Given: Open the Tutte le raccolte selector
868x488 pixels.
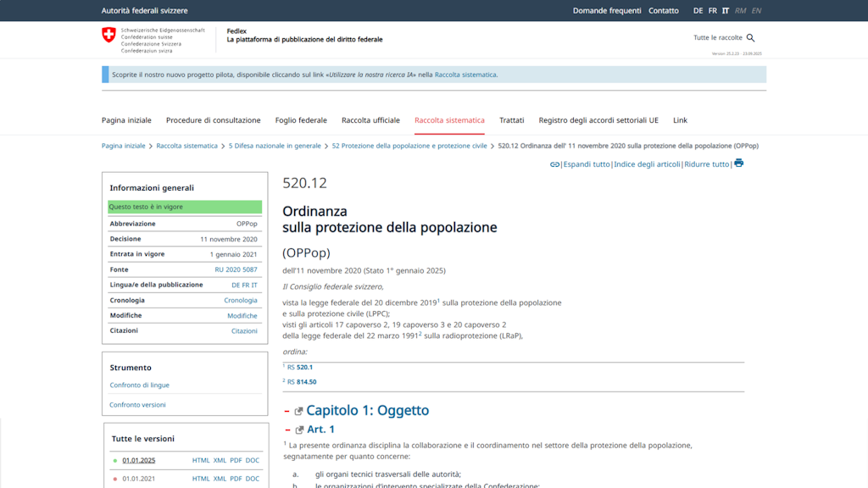Looking at the screenshot, I should click(717, 37).
